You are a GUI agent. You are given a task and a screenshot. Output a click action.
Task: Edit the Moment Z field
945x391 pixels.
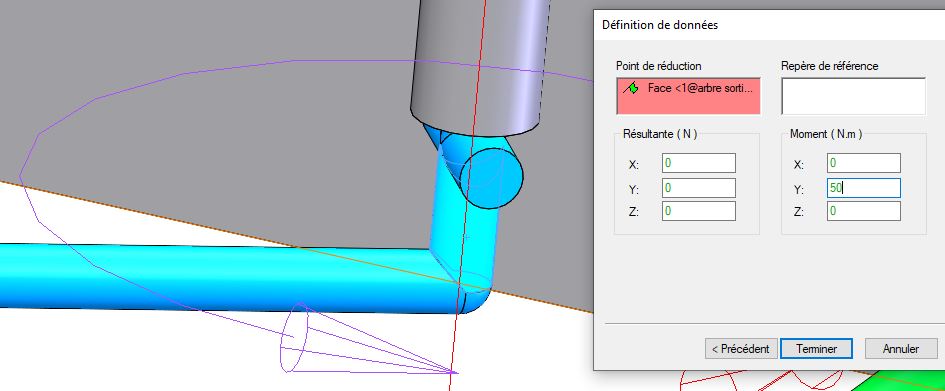(x=864, y=211)
